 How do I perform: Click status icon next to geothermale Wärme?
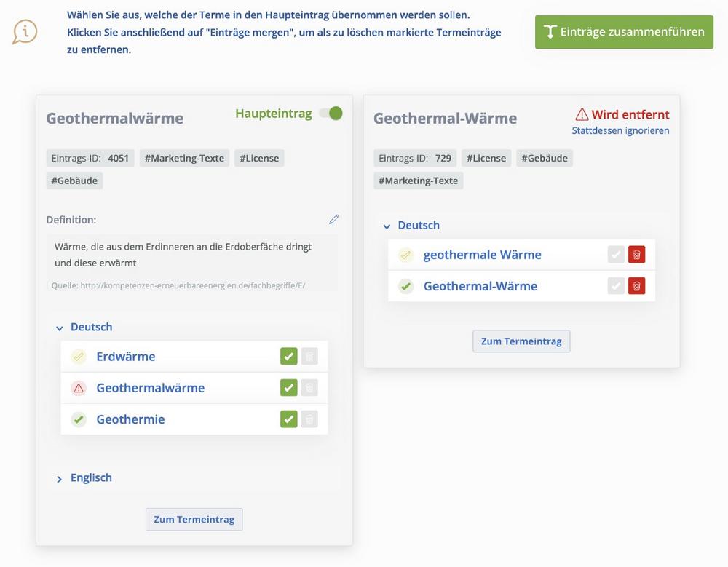tap(405, 255)
